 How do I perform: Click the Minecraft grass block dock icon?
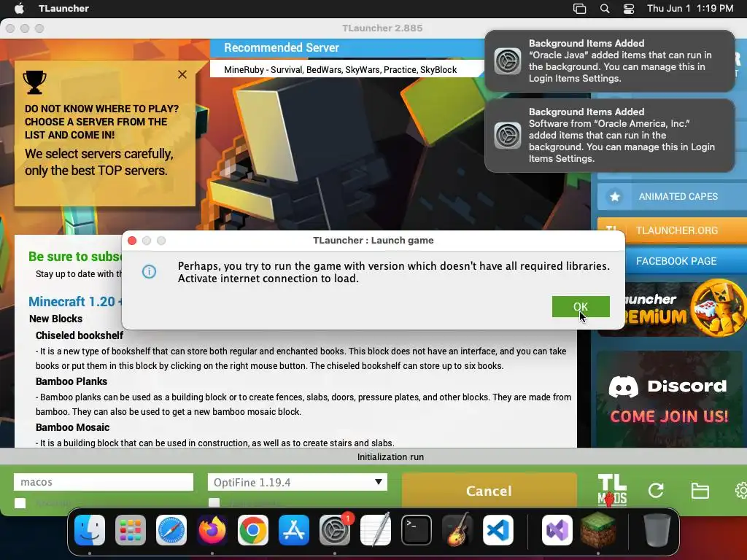[598, 530]
